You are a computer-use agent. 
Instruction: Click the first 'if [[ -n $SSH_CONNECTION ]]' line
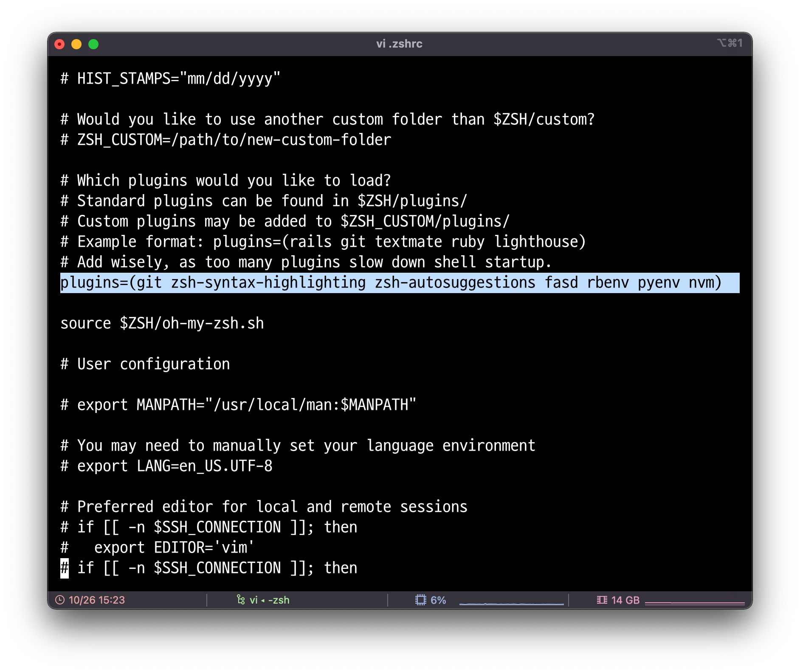(208, 527)
